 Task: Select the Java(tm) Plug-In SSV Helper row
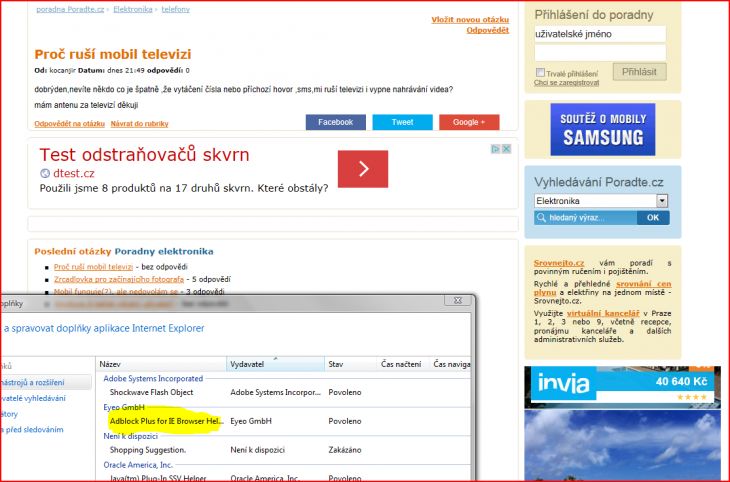pos(284,478)
